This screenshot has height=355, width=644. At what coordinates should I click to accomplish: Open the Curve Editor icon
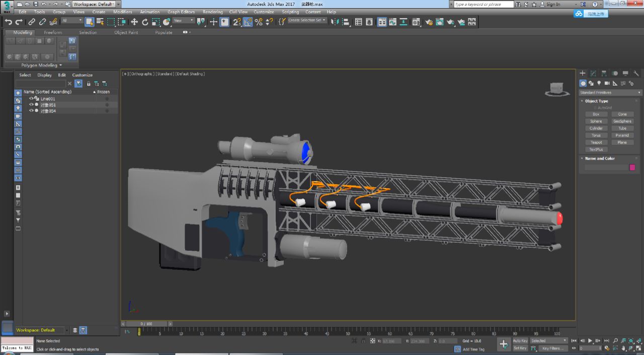[392, 22]
